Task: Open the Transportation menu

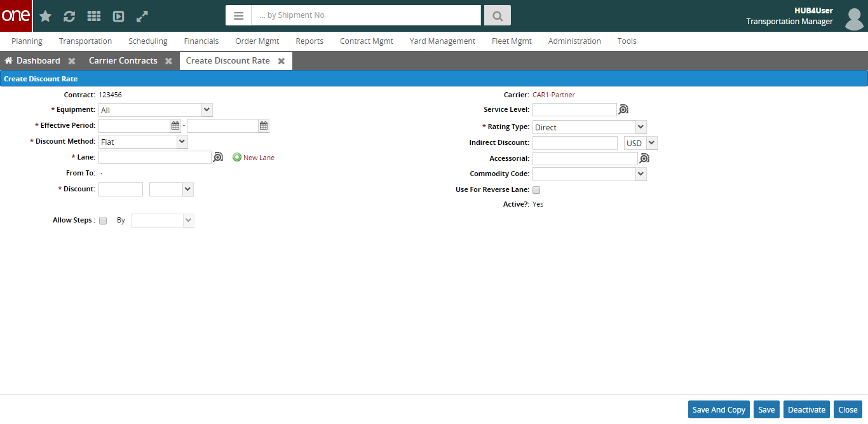Action: (x=85, y=41)
